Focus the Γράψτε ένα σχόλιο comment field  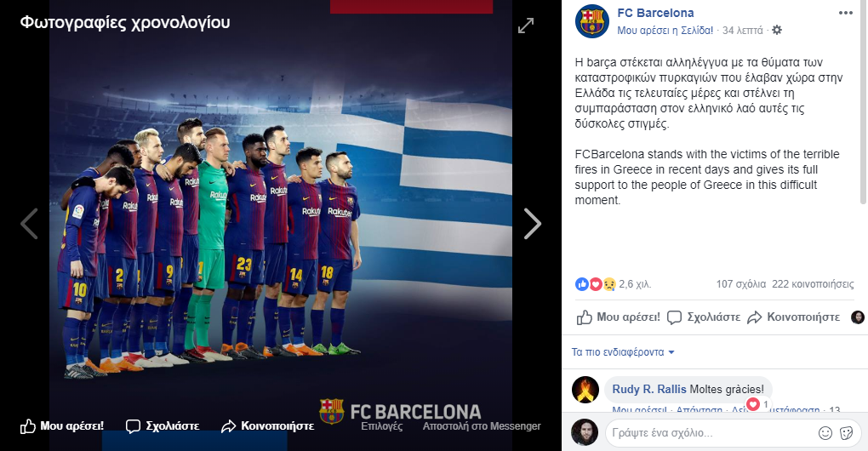tap(711, 433)
